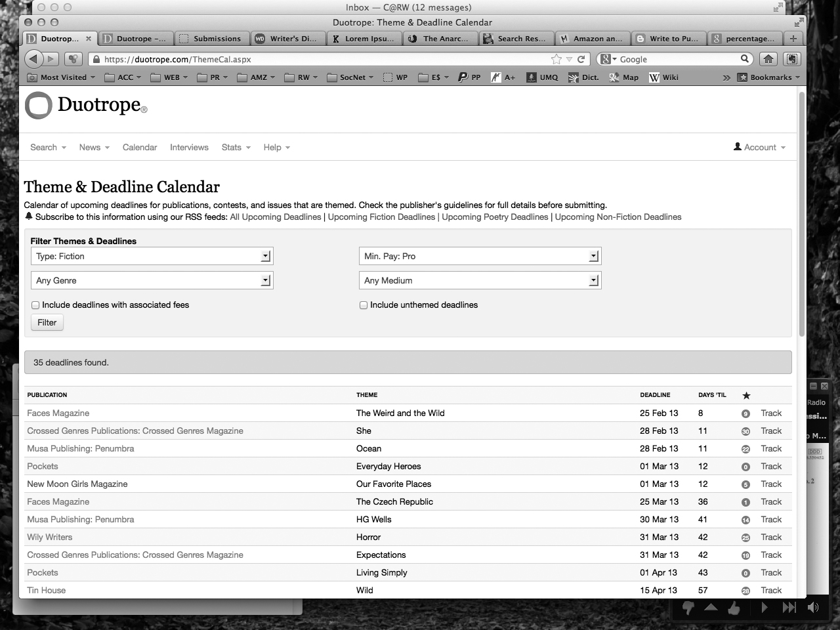Click the Duotrope logo
840x630 pixels.
tap(86, 106)
